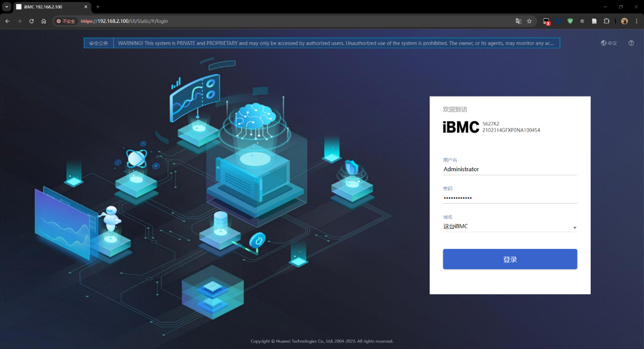Open the tab search dropdown arrow
The width and height of the screenshot is (644, 349).
click(7, 7)
